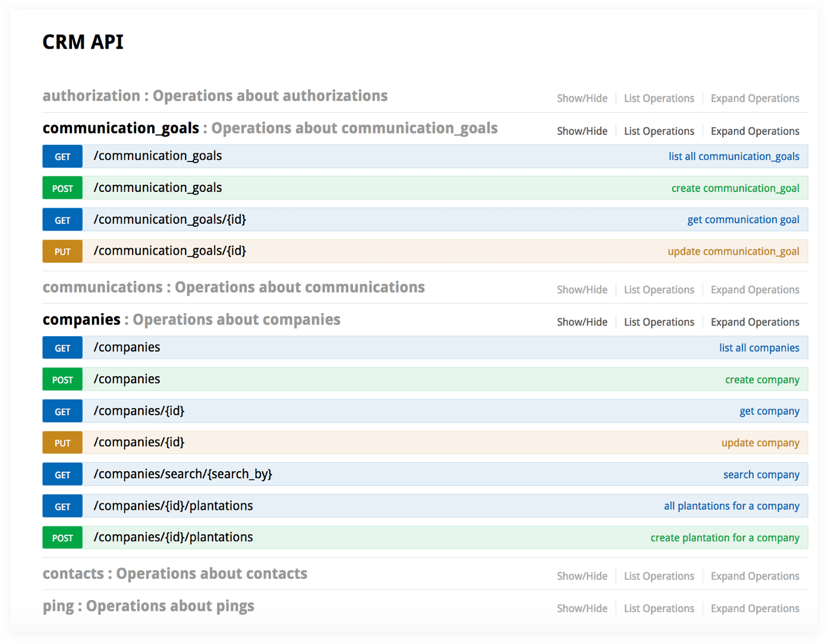
Task: Collapse the companies section heading
Action: pyautogui.click(x=191, y=320)
